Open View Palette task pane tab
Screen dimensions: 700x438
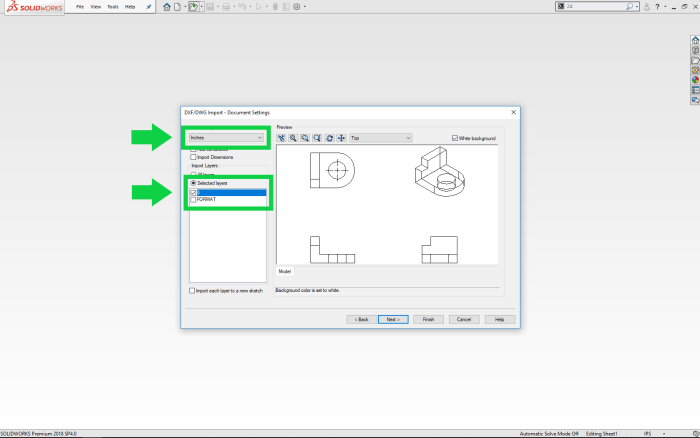coord(695,70)
